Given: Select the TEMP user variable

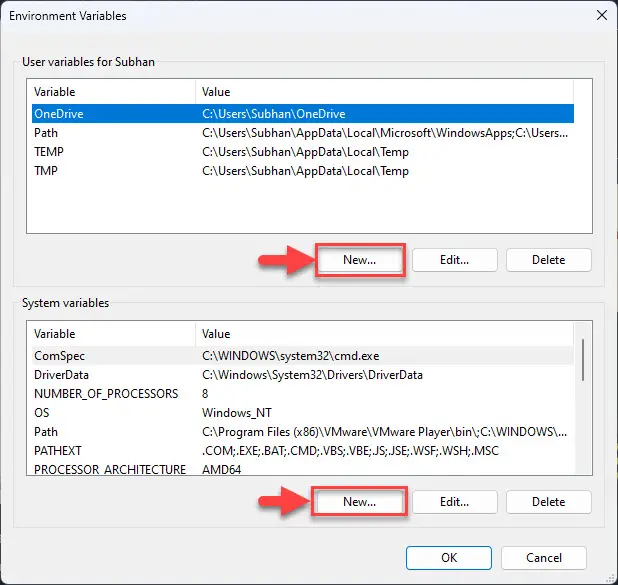Looking at the screenshot, I should [x=303, y=152].
